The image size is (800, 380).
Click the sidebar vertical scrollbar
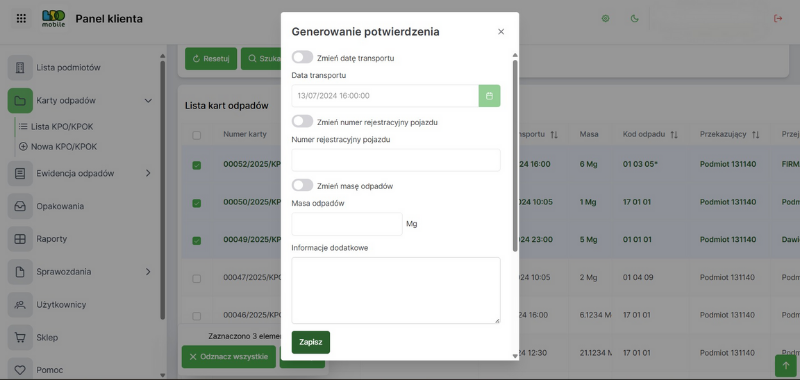coord(162,190)
